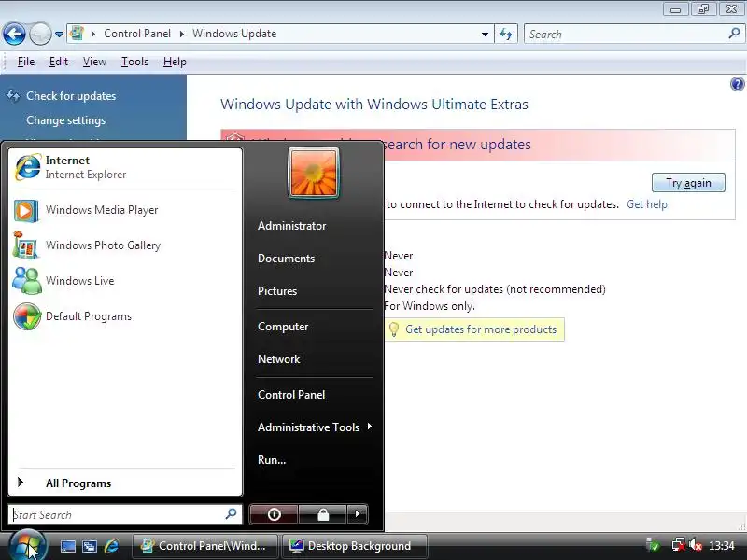Open Administrator folder
747x560 pixels.
pos(291,226)
